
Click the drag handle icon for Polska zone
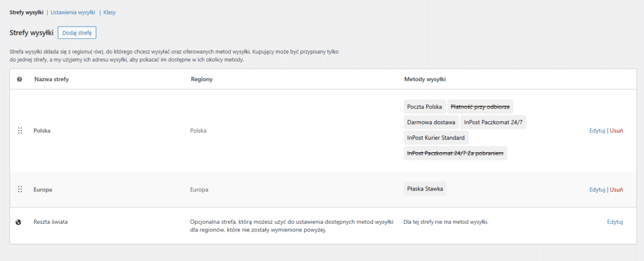[19, 131]
